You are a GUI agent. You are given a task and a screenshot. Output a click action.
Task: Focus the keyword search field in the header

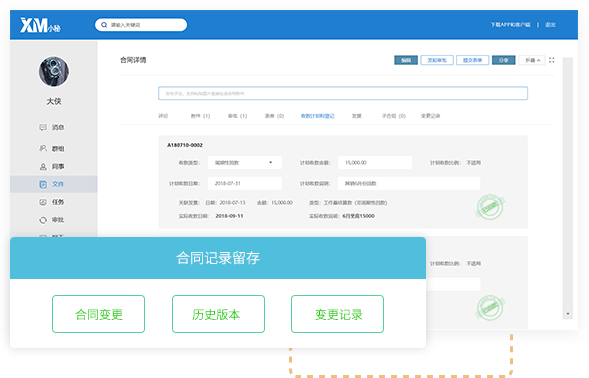[x=141, y=25]
